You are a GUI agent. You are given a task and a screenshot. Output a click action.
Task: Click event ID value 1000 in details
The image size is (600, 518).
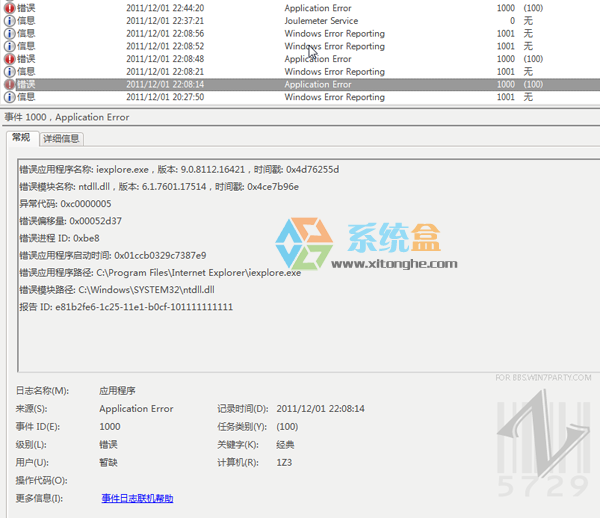tap(110, 427)
